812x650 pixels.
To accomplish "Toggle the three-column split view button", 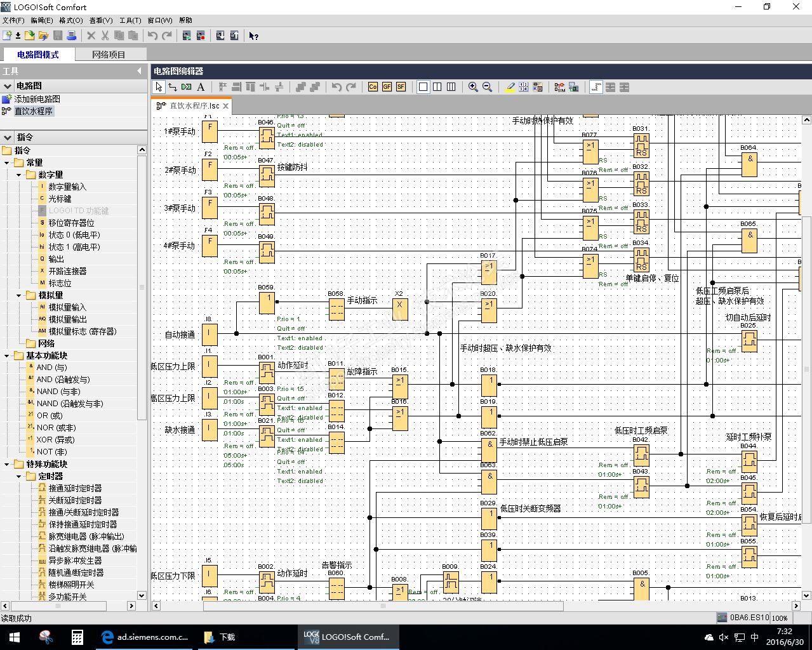I will [x=451, y=87].
